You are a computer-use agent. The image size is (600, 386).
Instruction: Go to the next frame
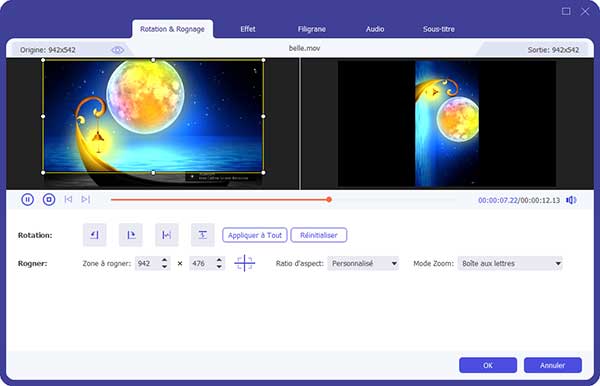pyautogui.click(x=86, y=199)
